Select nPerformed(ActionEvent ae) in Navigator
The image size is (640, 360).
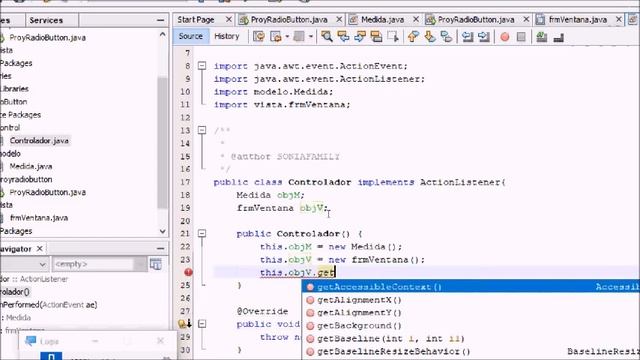point(49,304)
